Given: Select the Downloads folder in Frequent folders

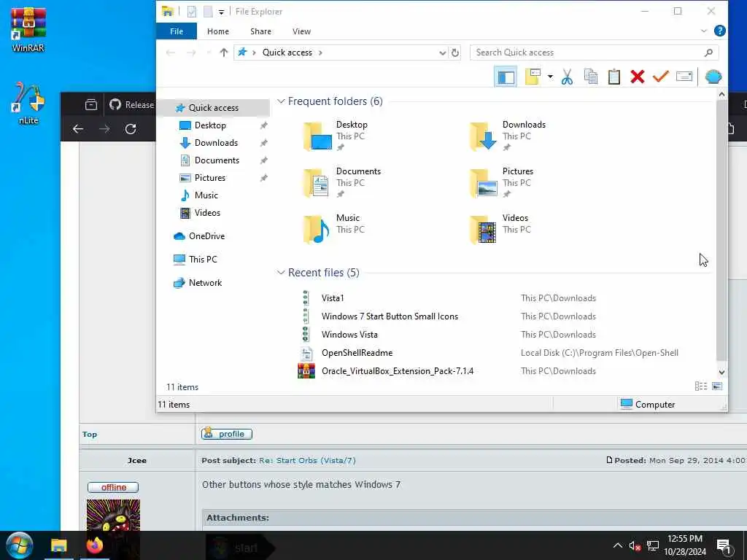Looking at the screenshot, I should (508, 136).
